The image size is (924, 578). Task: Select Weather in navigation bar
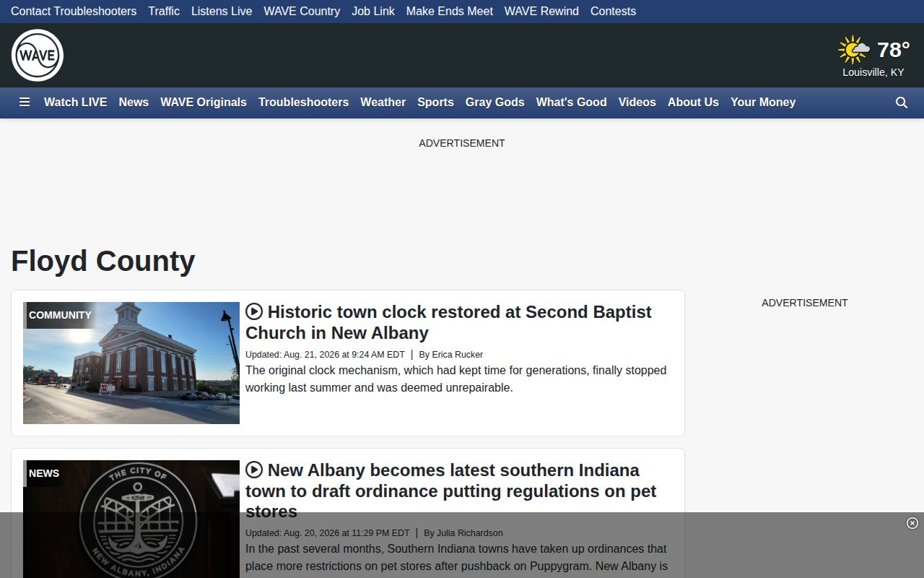click(x=383, y=103)
